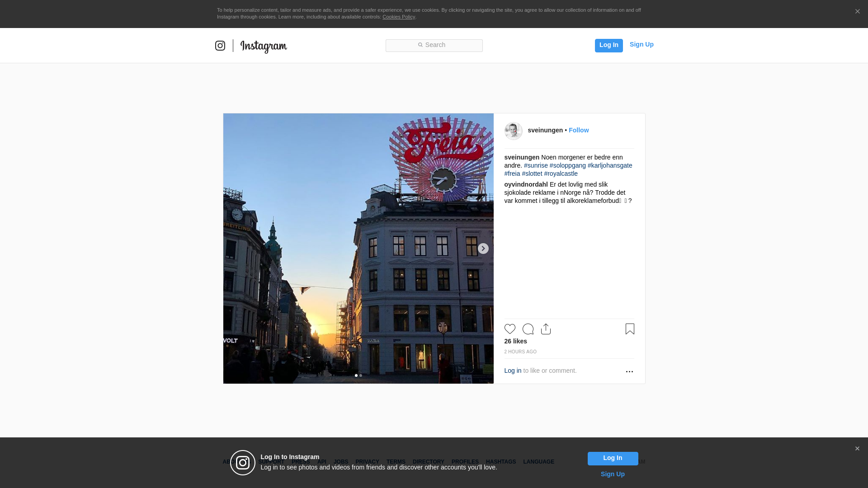The width and height of the screenshot is (868, 488).
Task: Go to next photo with arrow
Action: point(483,249)
